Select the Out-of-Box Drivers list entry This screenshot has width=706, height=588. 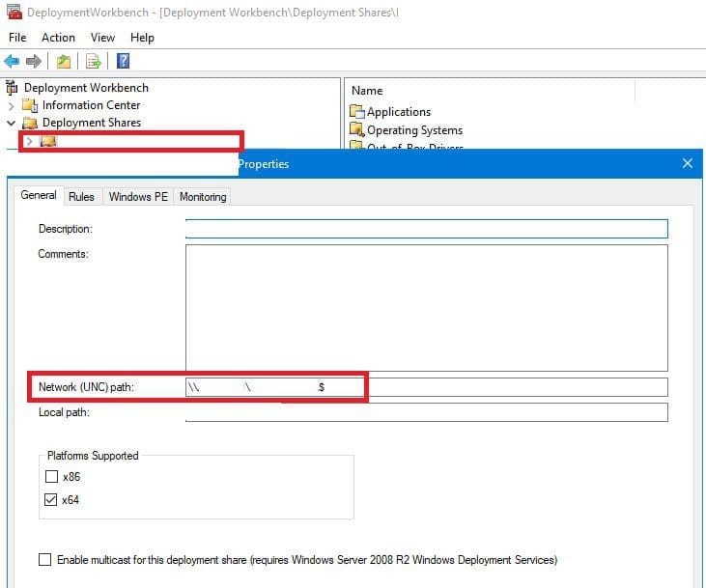click(414, 146)
